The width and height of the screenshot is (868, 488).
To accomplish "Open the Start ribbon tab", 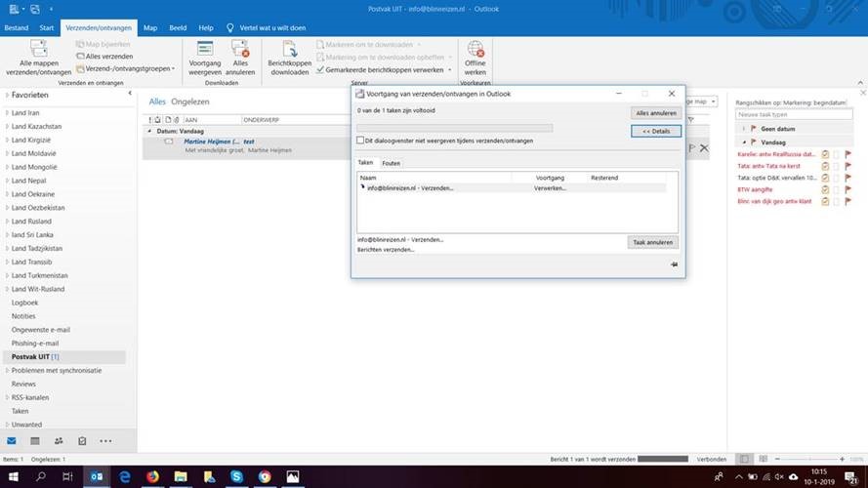I will [47, 27].
